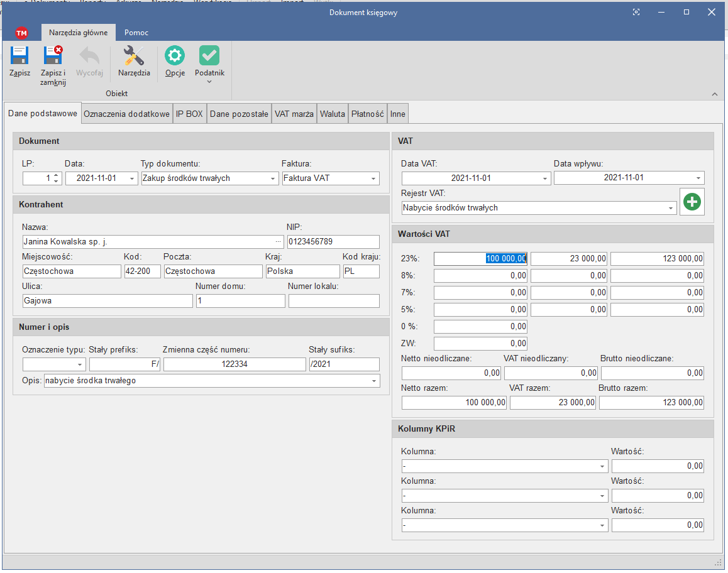Open the first Kolumna KPiR dropdown
Viewport: 728px width, 573px height.
[602, 466]
